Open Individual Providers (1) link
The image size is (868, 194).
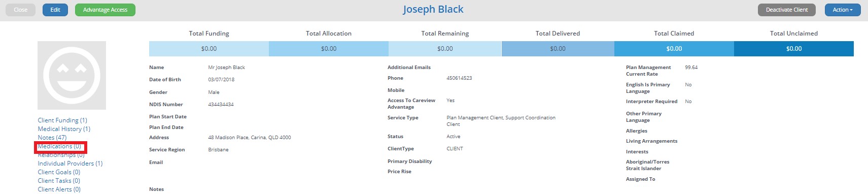coord(70,164)
